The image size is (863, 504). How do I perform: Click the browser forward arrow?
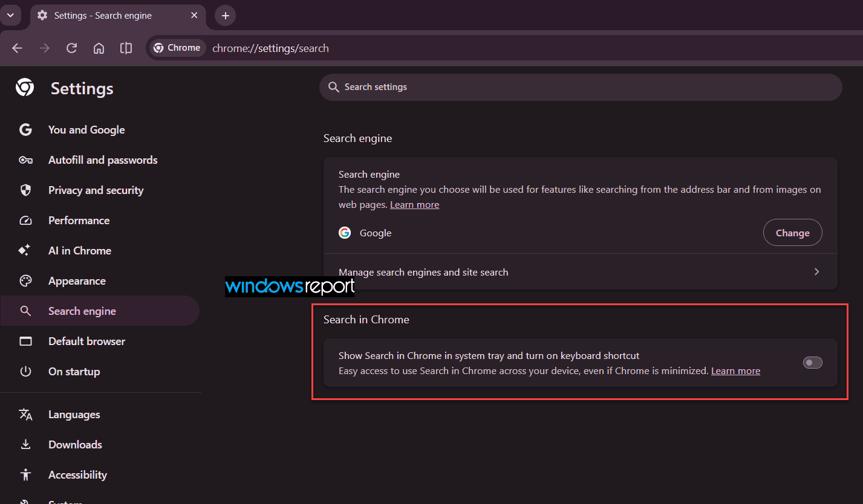click(44, 48)
